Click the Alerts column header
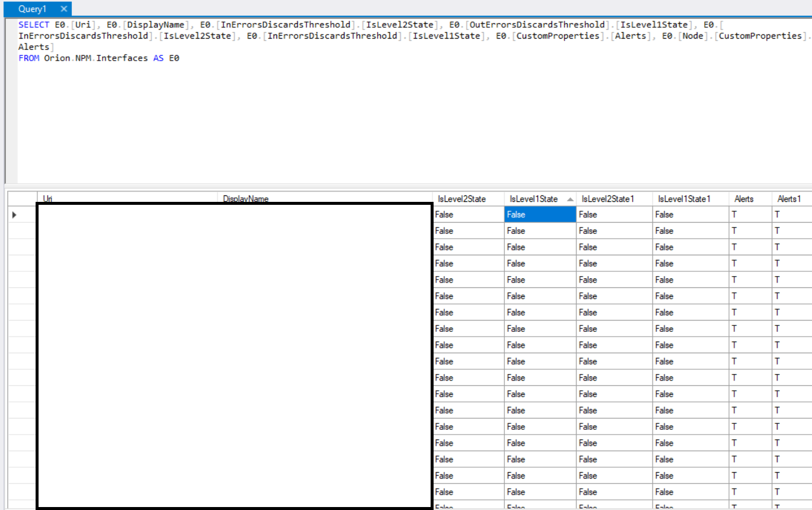The width and height of the screenshot is (812, 510). tap(750, 199)
